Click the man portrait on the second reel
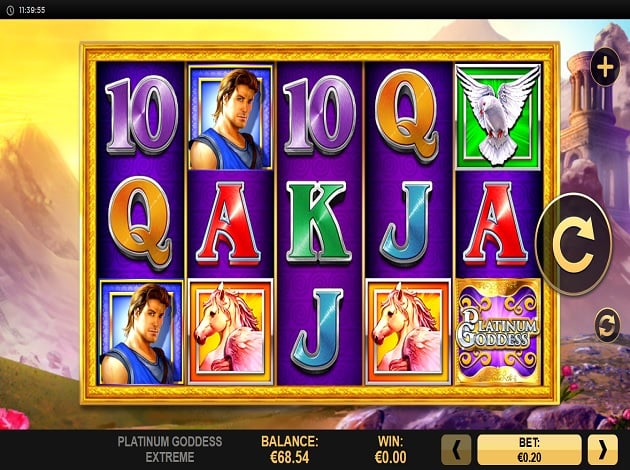 pos(230,118)
